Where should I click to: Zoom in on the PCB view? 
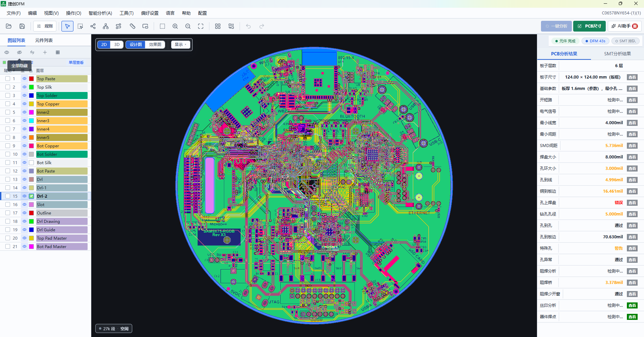175,26
